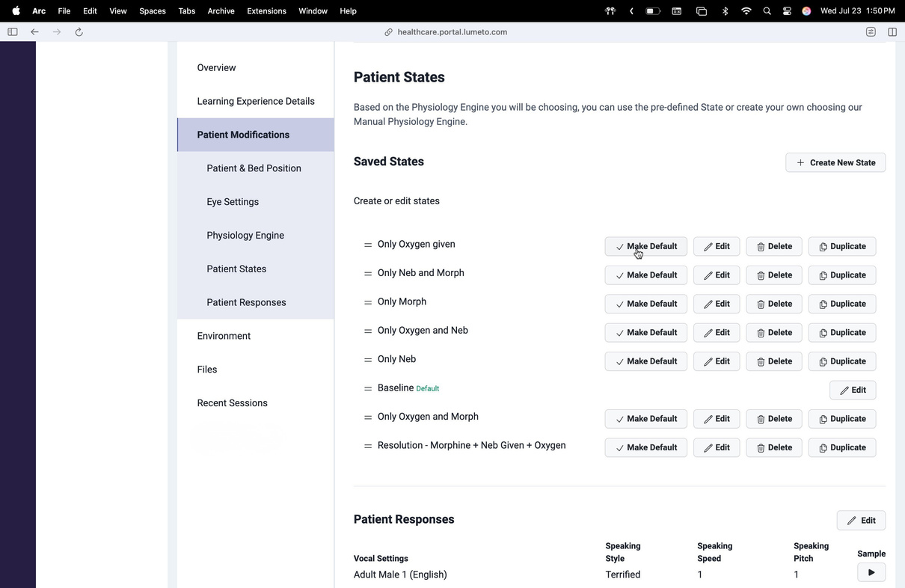Play the vocal sample for Adult Male 1

tap(871, 572)
